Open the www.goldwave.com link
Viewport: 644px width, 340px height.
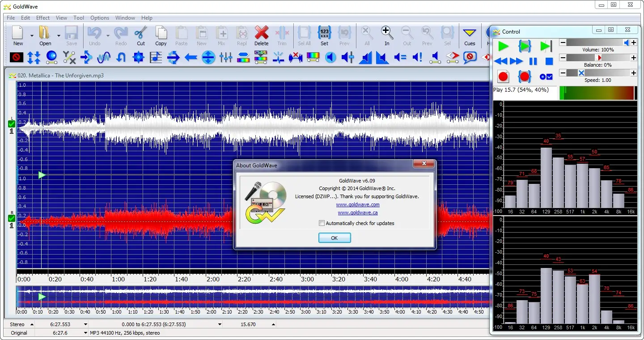click(x=358, y=204)
